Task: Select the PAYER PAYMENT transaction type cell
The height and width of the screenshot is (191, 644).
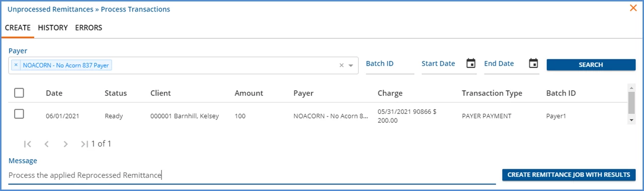Action: pos(487,116)
